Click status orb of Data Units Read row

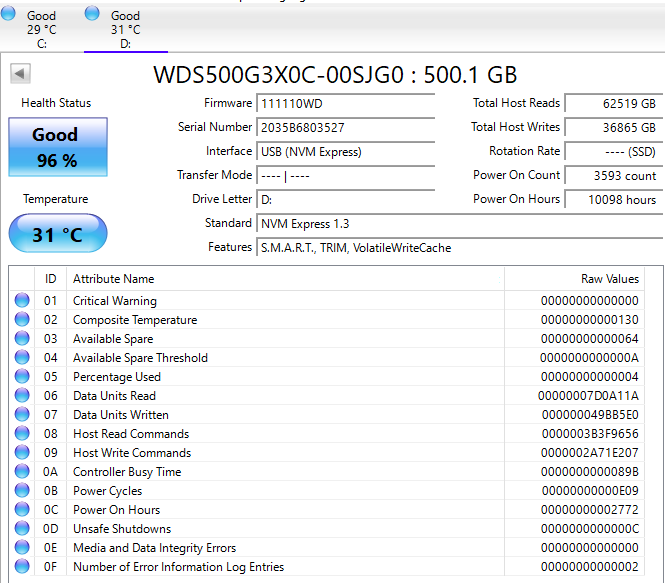pyautogui.click(x=22, y=395)
